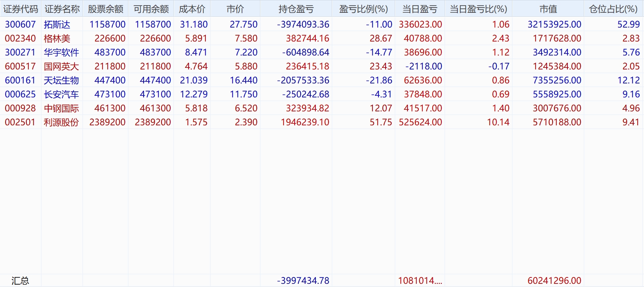Viewport: 644px width, 287px height.
Task: Select the 国网英大 holding row
Action: point(61,66)
